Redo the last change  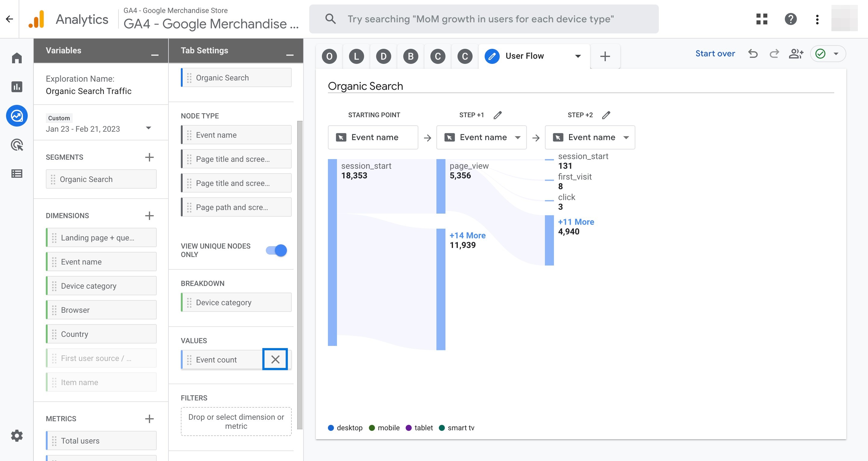tap(774, 54)
